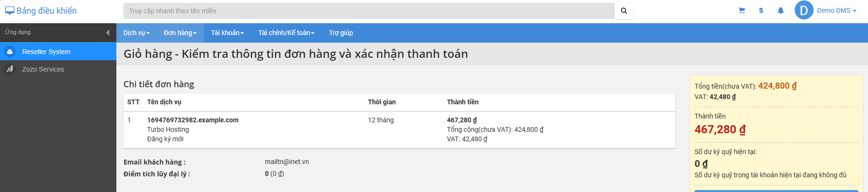Open the shopping cart icon
This screenshot has width=868, height=192.
[x=742, y=10]
